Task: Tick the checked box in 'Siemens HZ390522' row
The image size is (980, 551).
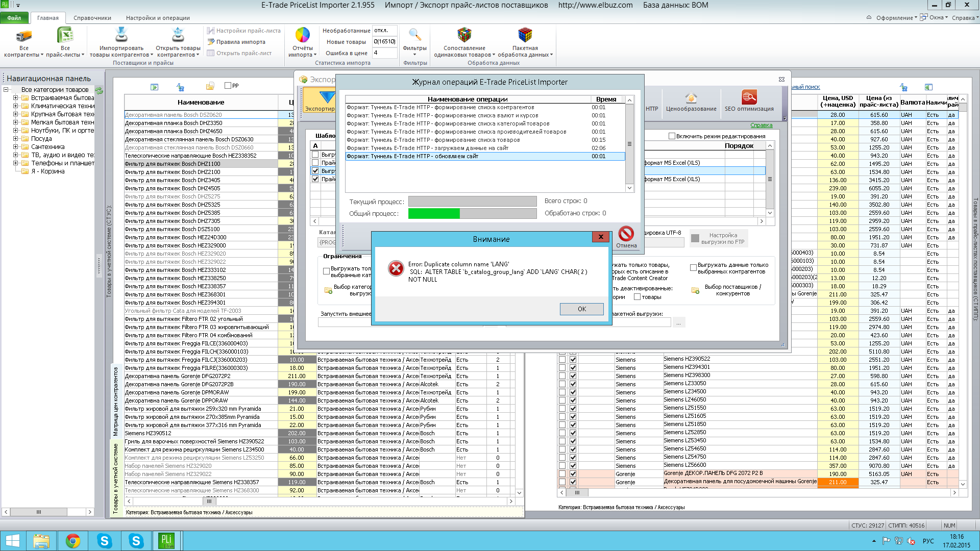Action: pyautogui.click(x=573, y=360)
